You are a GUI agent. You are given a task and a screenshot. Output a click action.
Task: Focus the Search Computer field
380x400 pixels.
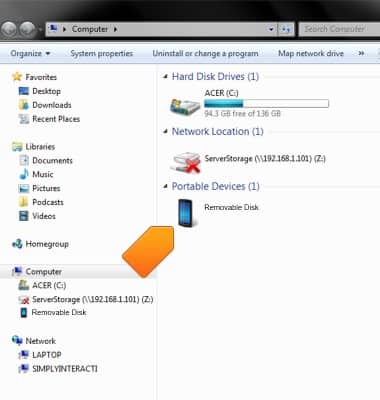(x=339, y=29)
